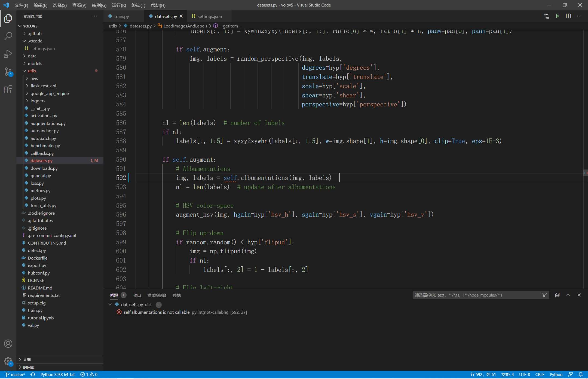The image size is (588, 379).
Task: Collapse the utils folder in explorer
Action: point(32,71)
